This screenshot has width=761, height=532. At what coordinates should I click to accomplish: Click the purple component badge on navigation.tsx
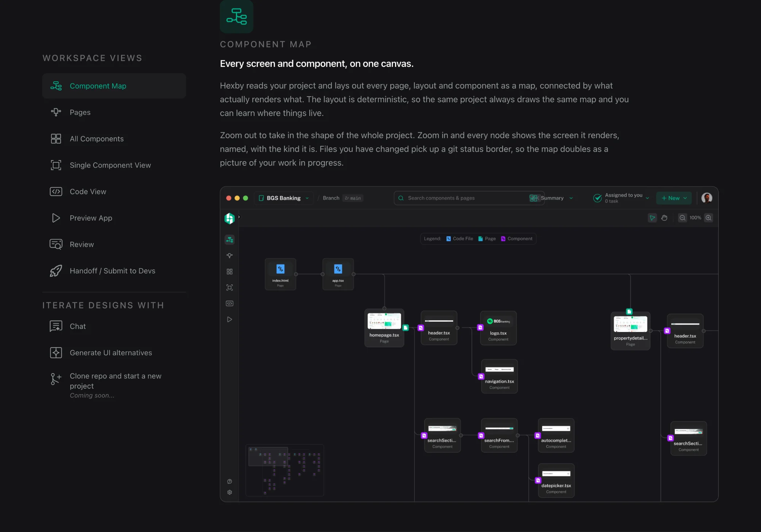(x=481, y=376)
